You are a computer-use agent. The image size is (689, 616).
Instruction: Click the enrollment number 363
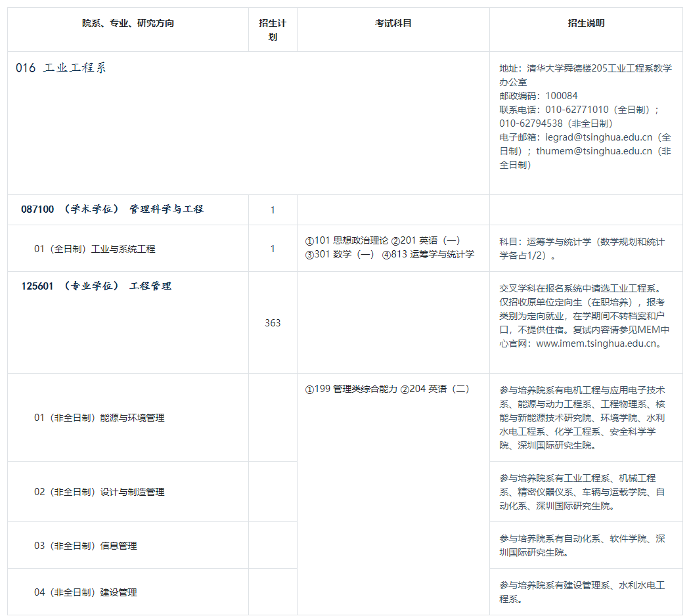(273, 323)
